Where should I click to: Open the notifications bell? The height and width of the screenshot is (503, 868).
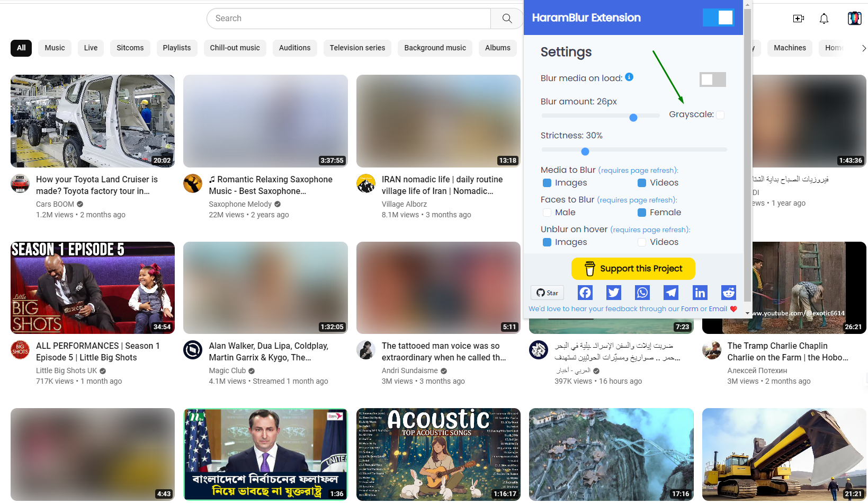point(824,19)
